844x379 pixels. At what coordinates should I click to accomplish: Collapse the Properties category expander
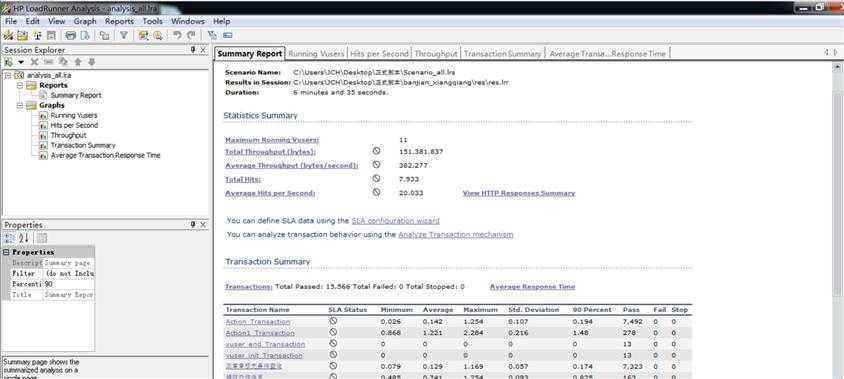(x=6, y=252)
